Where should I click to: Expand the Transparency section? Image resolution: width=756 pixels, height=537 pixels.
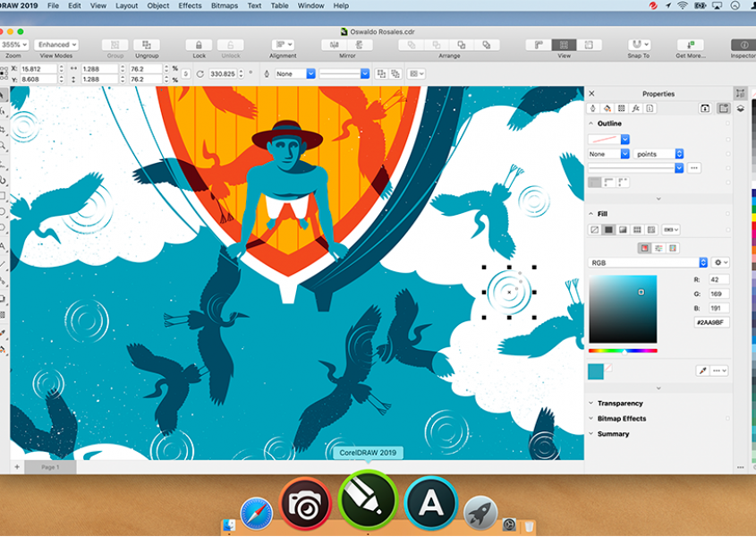(590, 403)
